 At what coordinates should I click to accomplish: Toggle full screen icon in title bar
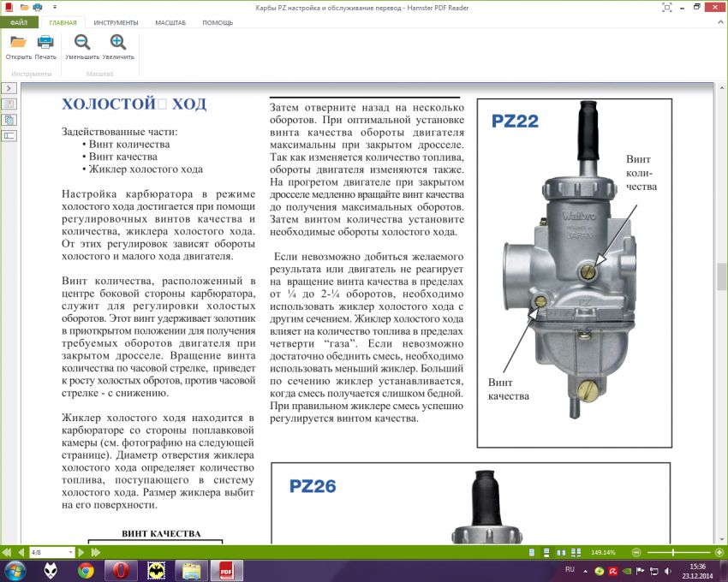click(666, 7)
